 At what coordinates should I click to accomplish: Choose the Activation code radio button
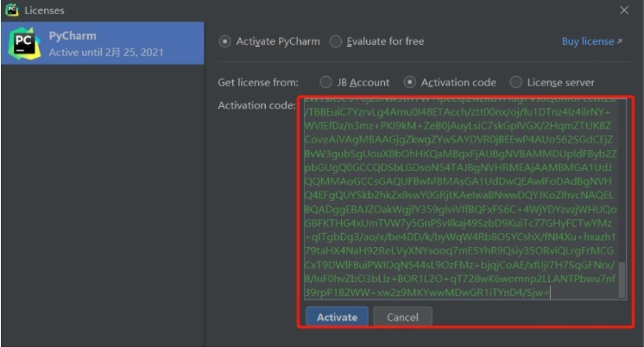pyautogui.click(x=409, y=83)
